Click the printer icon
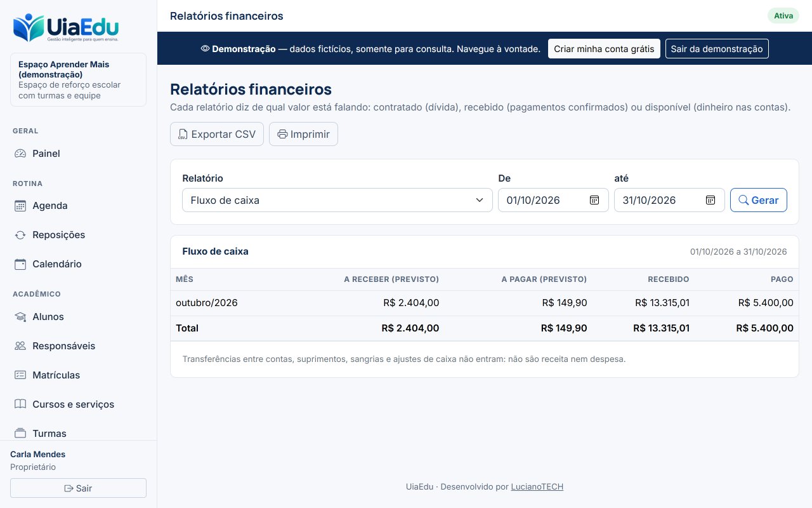 tap(282, 135)
